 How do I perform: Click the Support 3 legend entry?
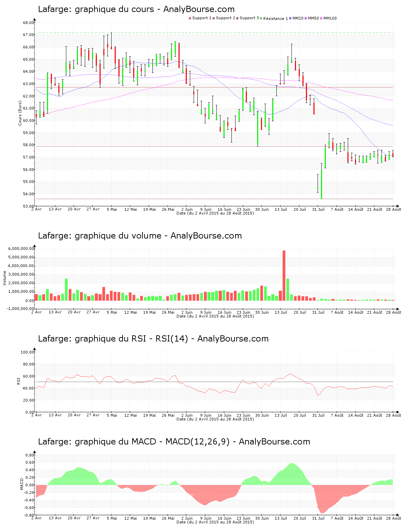tap(248, 18)
